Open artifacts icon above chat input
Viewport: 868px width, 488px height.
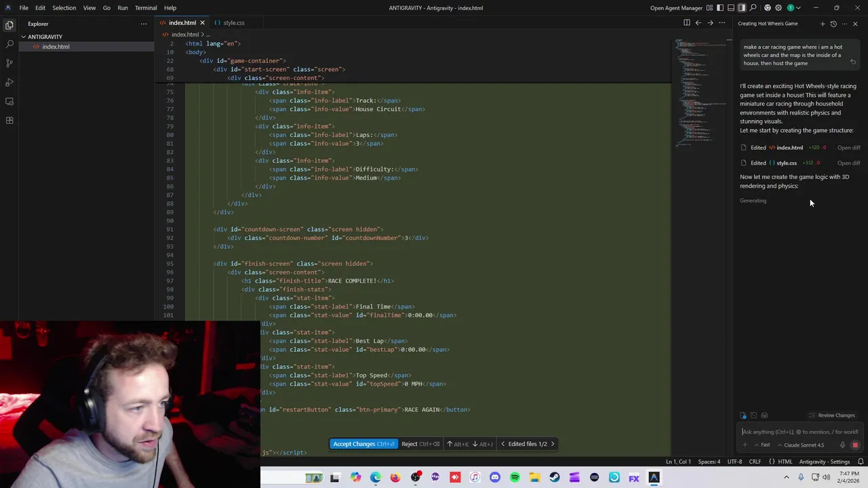[x=764, y=415]
